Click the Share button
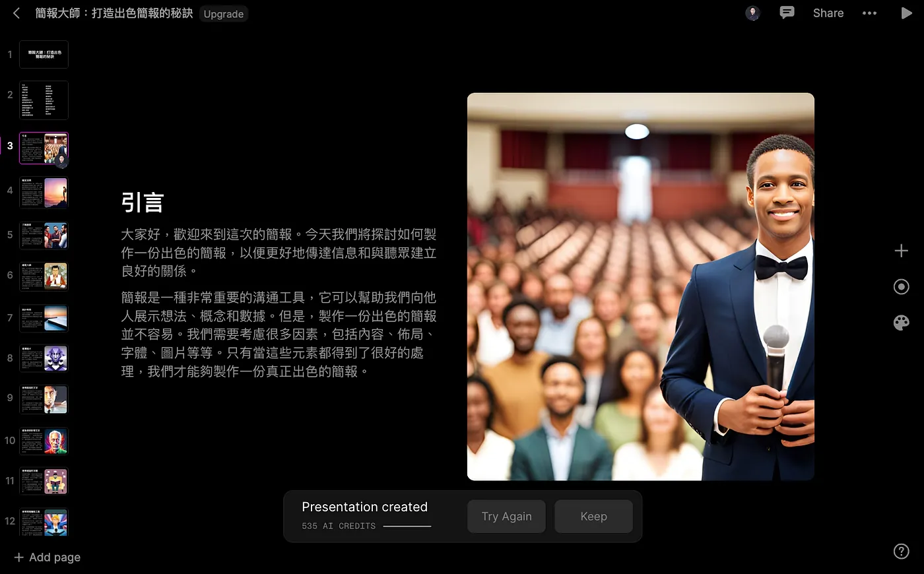 click(828, 13)
